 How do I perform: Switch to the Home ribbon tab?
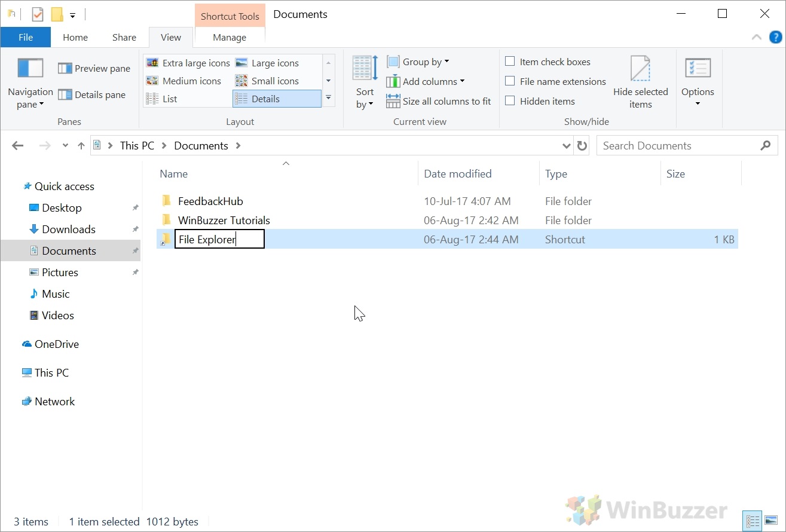tap(75, 37)
